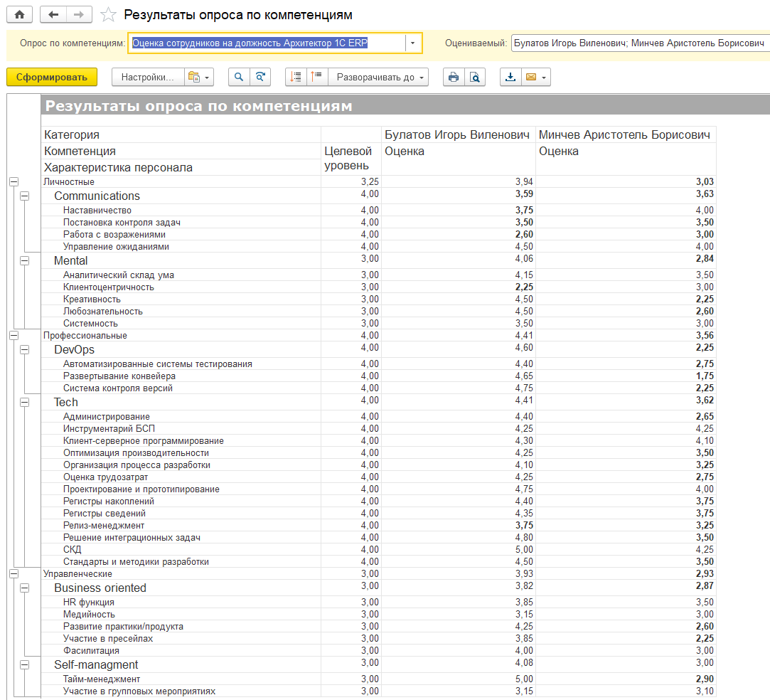Click the Сформировать button
770x700 pixels.
[x=52, y=77]
